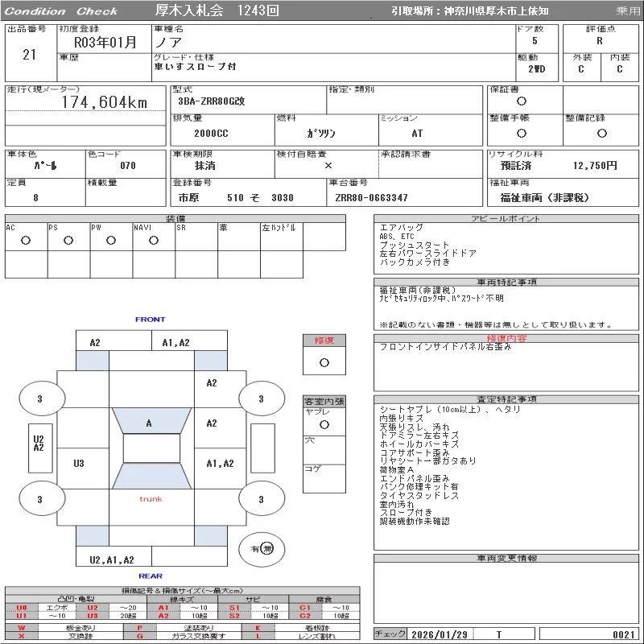The width and height of the screenshot is (644, 644).
Task: Click the 左ハンドル equipment cell
Action: tap(282, 237)
